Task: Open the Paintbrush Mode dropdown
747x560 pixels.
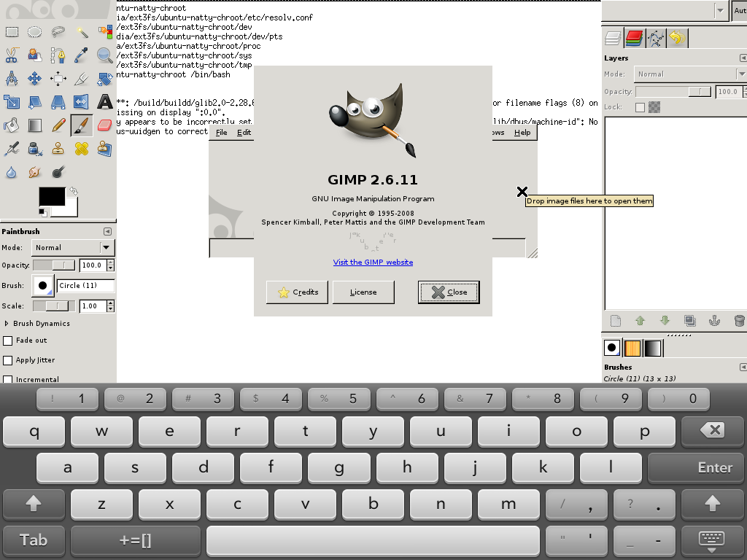Action: 73,248
